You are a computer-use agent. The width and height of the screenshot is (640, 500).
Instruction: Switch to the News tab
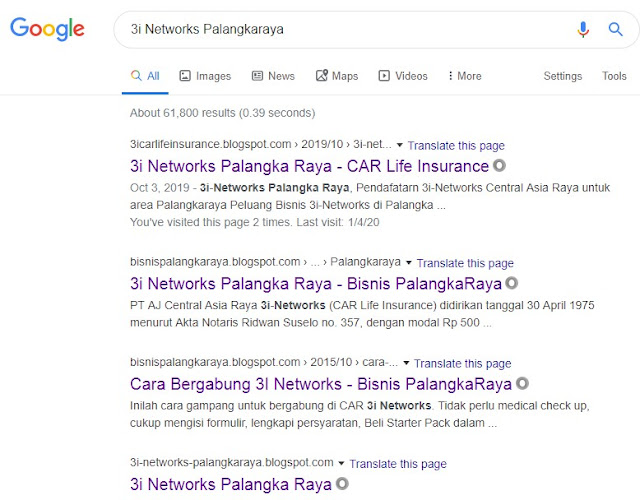[x=273, y=76]
